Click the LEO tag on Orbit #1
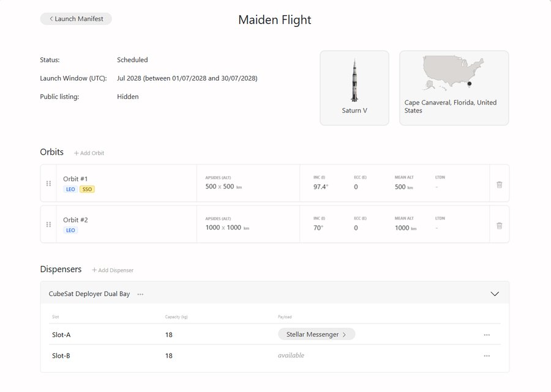The width and height of the screenshot is (551, 392). pyautogui.click(x=70, y=189)
